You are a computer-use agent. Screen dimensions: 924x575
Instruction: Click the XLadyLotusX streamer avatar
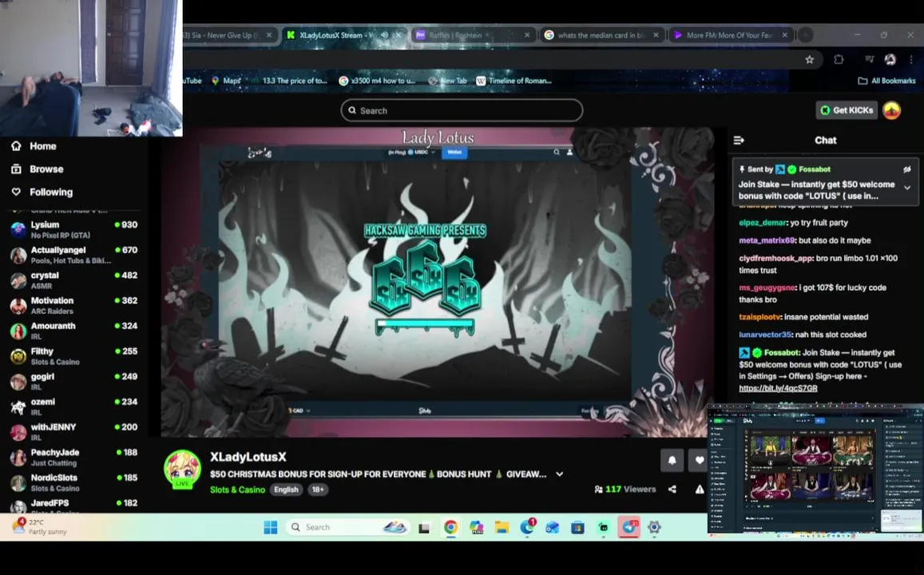[182, 469]
